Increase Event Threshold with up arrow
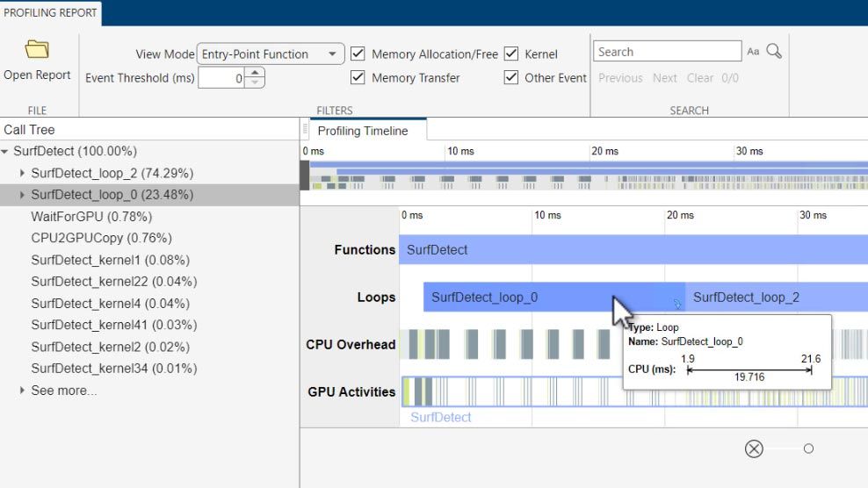This screenshot has width=868, height=488. tap(255, 73)
